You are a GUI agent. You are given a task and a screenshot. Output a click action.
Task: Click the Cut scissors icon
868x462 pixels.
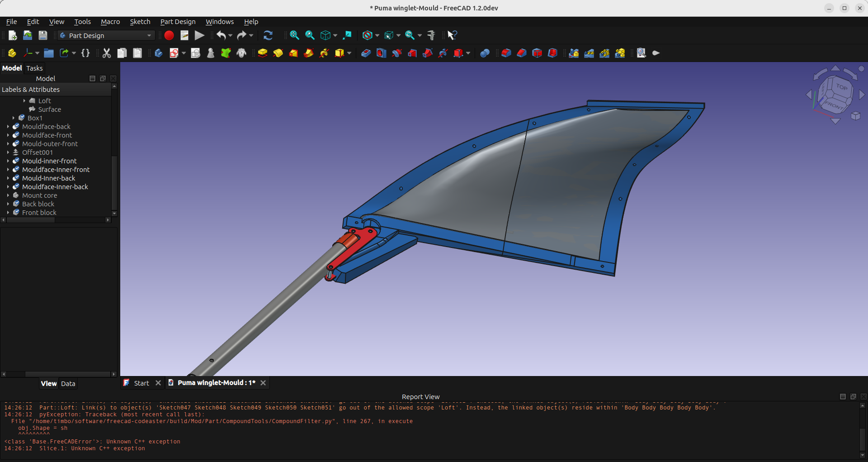pyautogui.click(x=107, y=53)
